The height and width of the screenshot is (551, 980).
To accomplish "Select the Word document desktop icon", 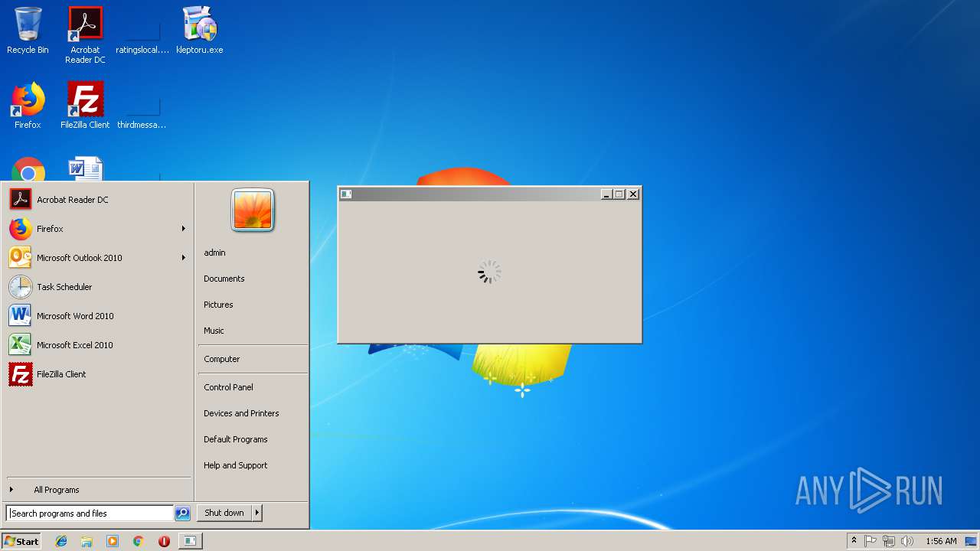I will point(85,170).
